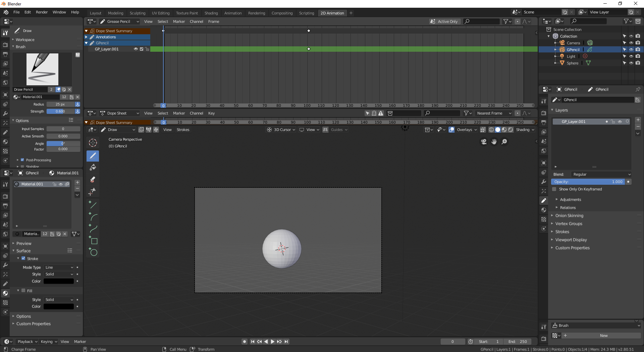Click the Cursor tool icon

coord(93,143)
